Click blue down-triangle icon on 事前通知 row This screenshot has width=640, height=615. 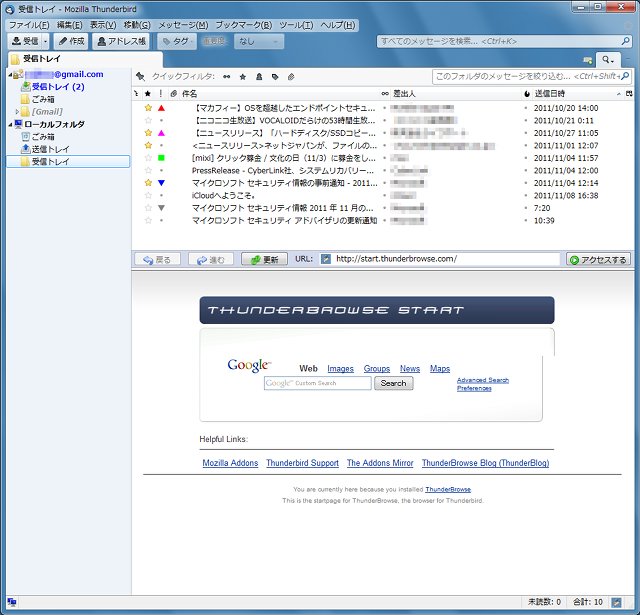coord(161,183)
